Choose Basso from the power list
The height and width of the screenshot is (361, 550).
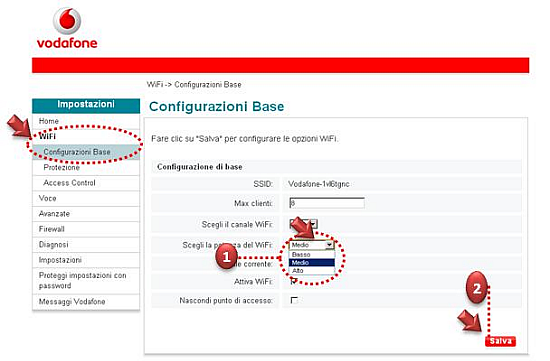pos(311,254)
